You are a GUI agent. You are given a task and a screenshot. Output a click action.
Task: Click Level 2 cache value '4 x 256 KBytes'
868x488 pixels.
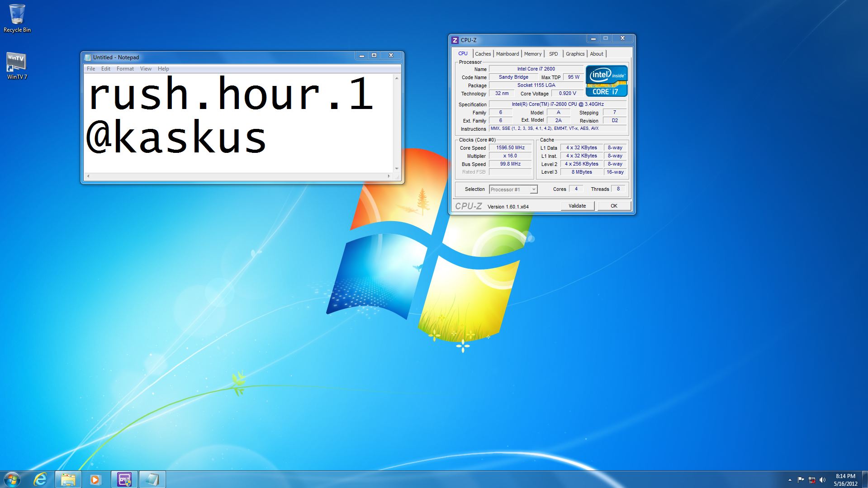[x=581, y=164]
